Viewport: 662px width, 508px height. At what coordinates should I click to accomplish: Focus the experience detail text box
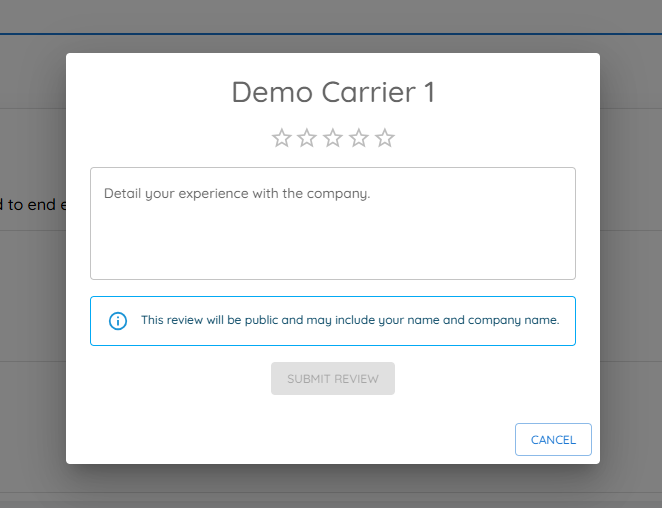[333, 223]
